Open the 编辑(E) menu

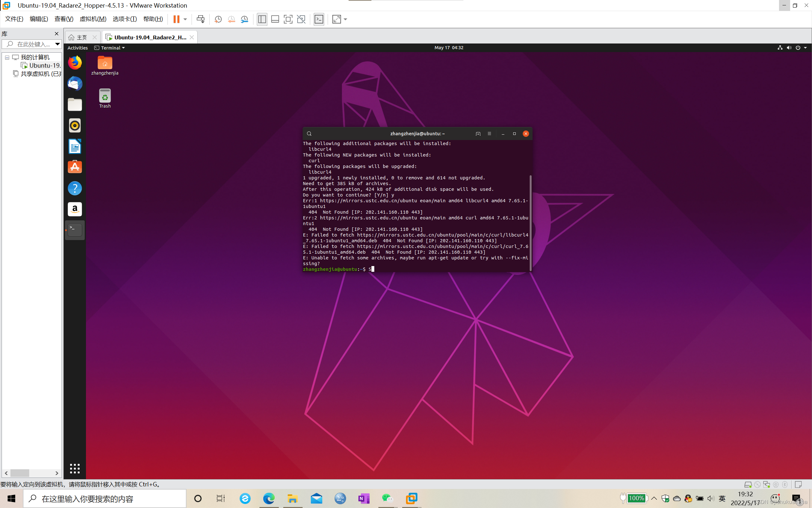[39, 19]
